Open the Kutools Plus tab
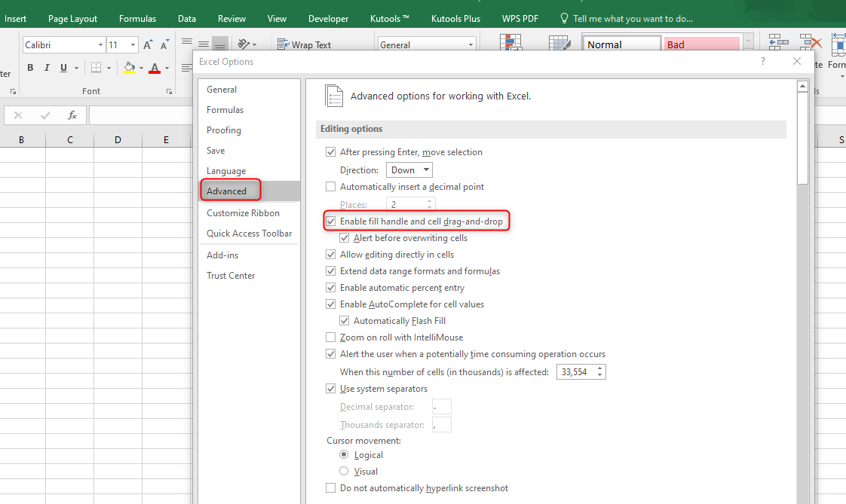The height and width of the screenshot is (504, 846). click(455, 17)
